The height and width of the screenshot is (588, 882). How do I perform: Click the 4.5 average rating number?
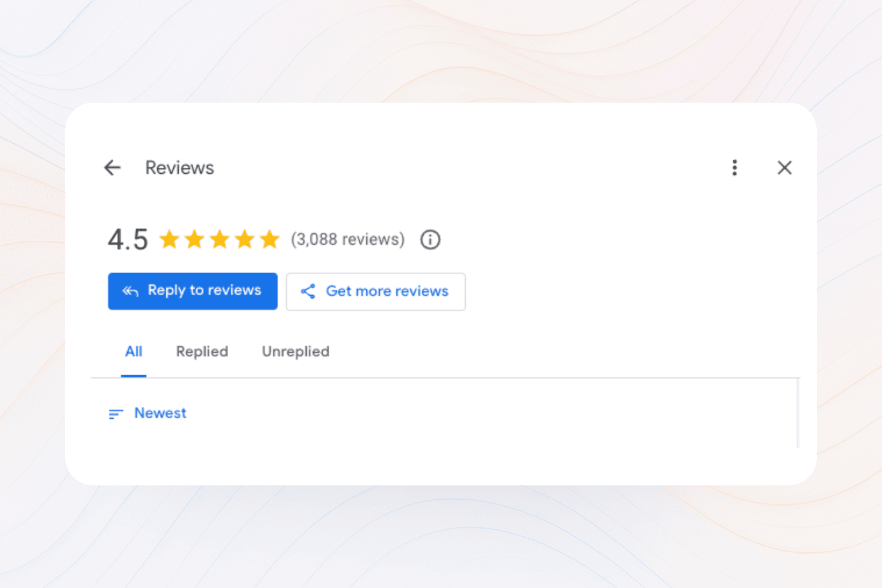(128, 240)
